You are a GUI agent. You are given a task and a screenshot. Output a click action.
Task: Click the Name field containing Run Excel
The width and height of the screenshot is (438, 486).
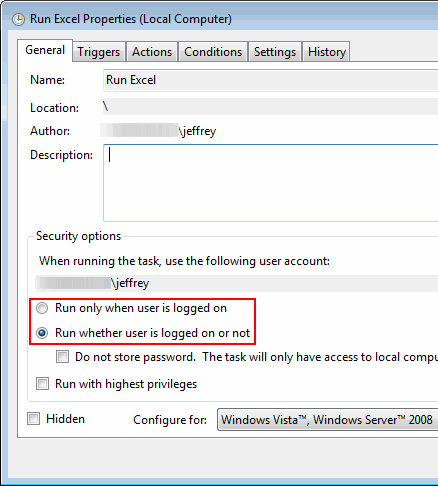point(271,80)
